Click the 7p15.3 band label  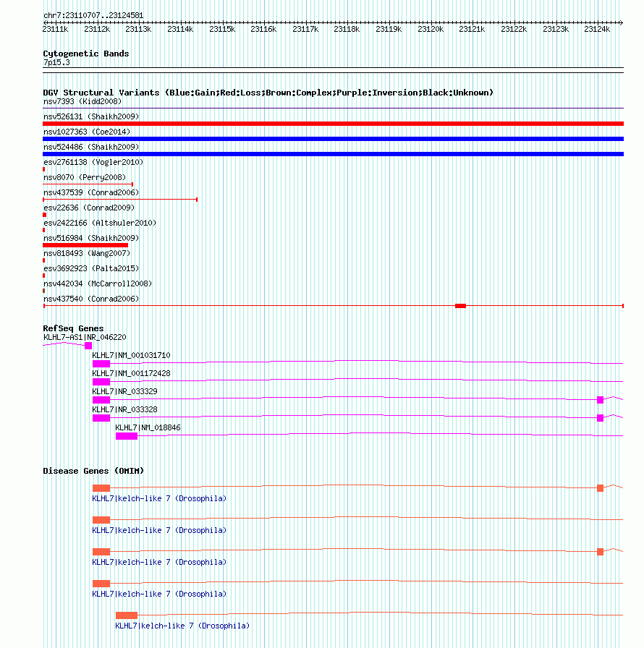(x=56, y=62)
